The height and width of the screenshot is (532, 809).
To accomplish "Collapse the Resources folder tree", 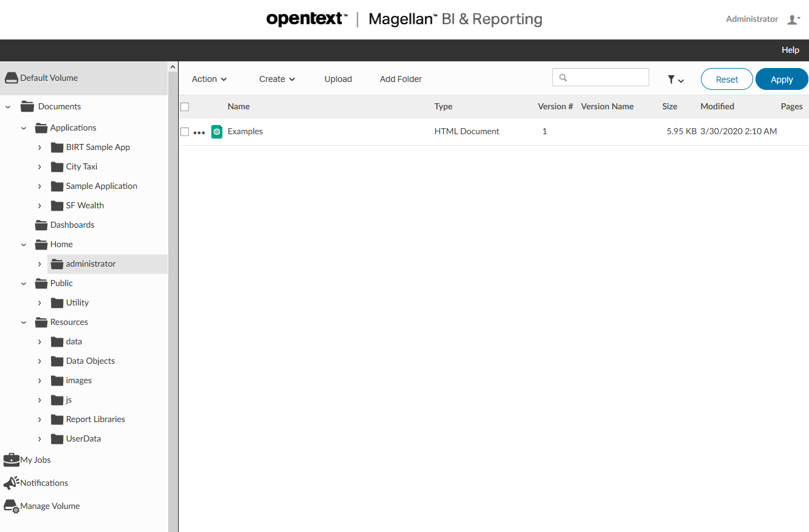I will point(24,322).
